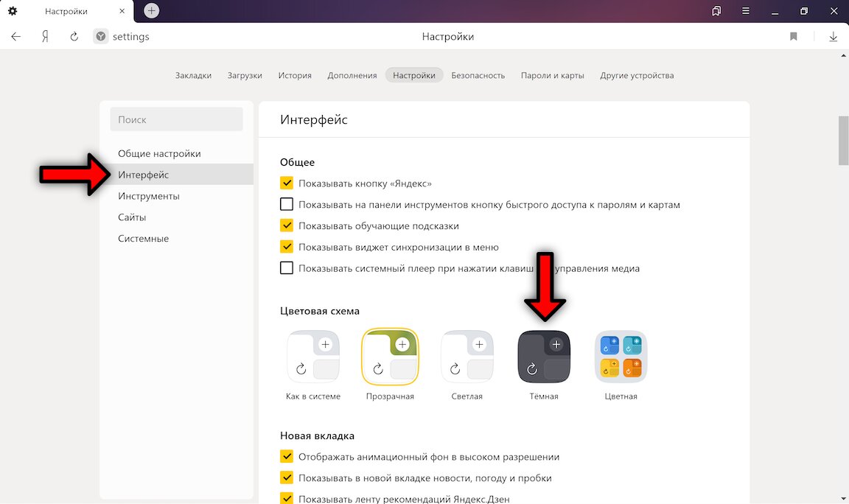Toggle Яндекс.Дзен recommendations feed checkbox

[x=287, y=498]
